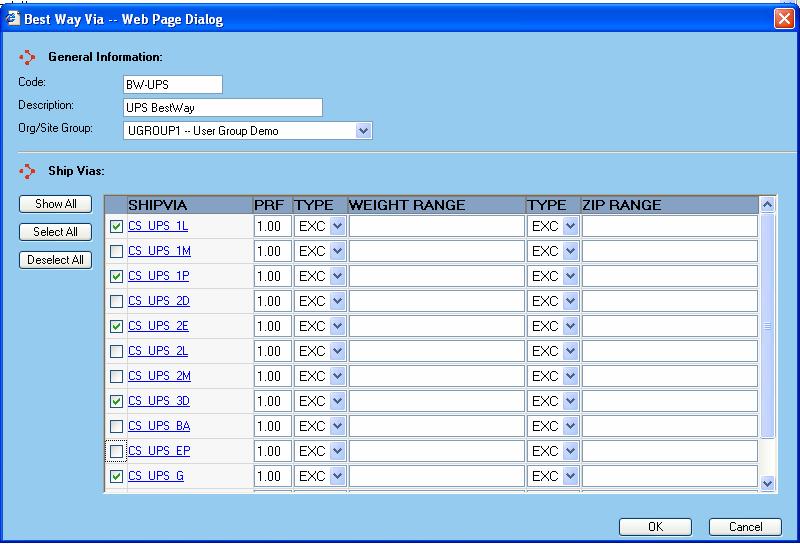The height and width of the screenshot is (544, 800).
Task: Expand weight TYPE dropdown for CS_UPS_1L
Action: (337, 226)
